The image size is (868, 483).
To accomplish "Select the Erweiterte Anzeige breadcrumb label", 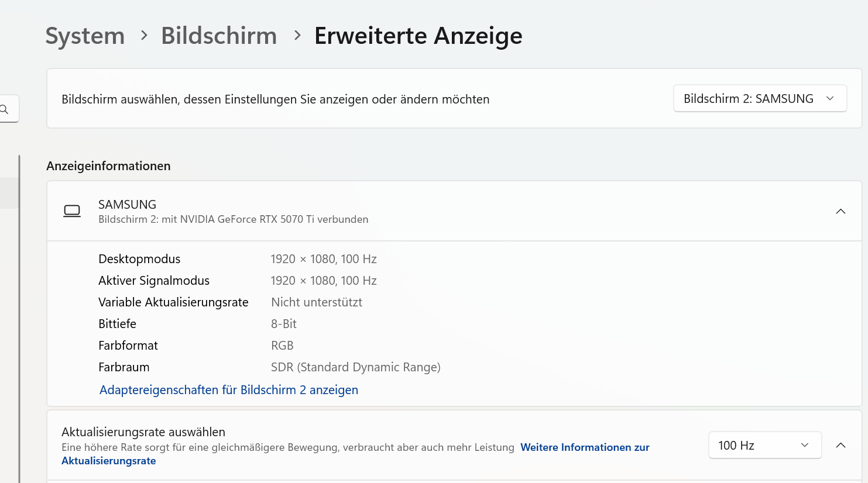I will pyautogui.click(x=418, y=36).
